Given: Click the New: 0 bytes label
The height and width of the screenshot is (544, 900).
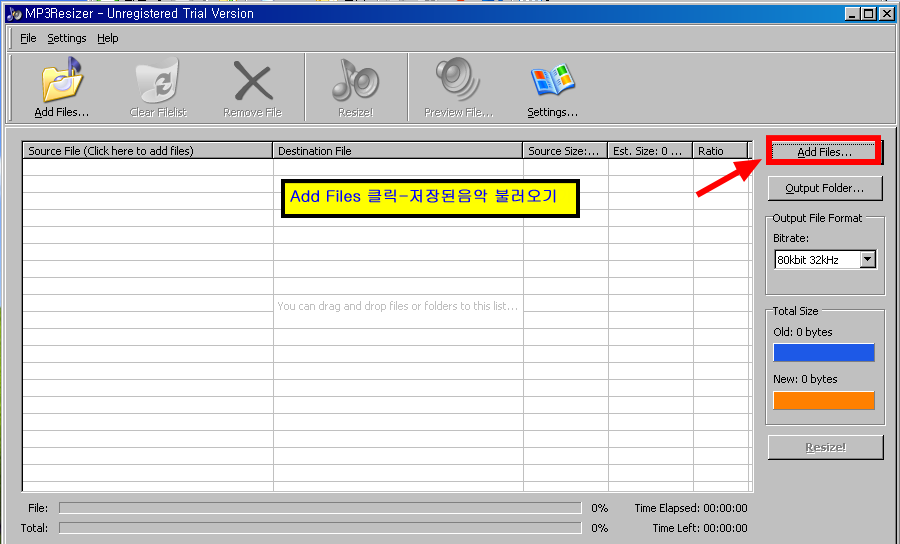Looking at the screenshot, I should (805, 379).
